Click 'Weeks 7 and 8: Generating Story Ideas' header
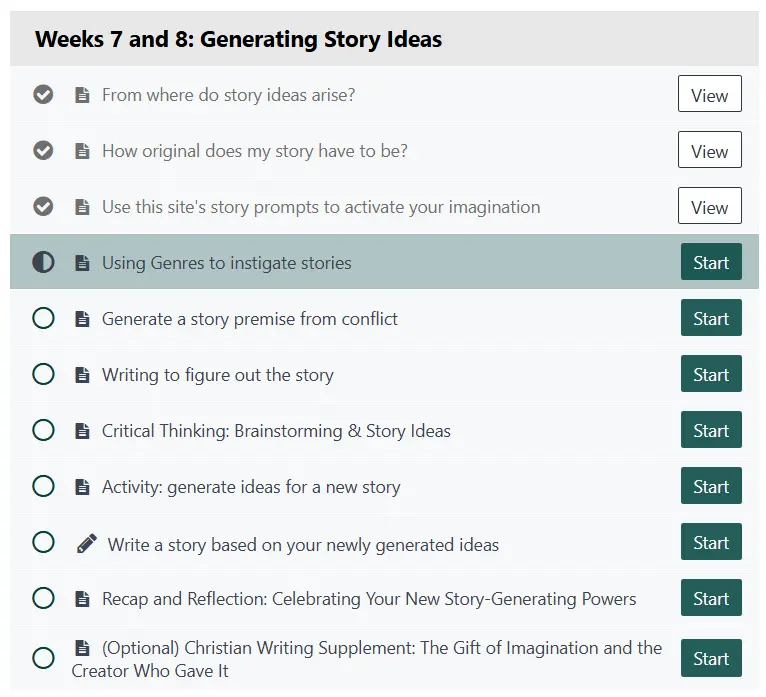Viewport: 766px width, 697px height. 238,40
